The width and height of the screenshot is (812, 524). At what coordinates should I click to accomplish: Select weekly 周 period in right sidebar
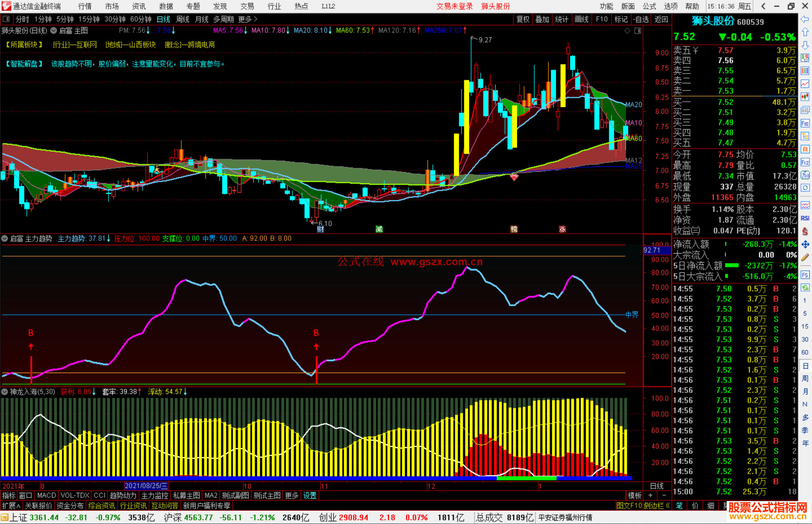[x=805, y=378]
